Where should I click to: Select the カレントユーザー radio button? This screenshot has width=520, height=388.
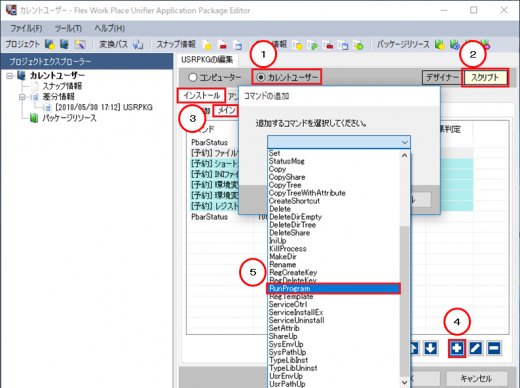pyautogui.click(x=261, y=77)
